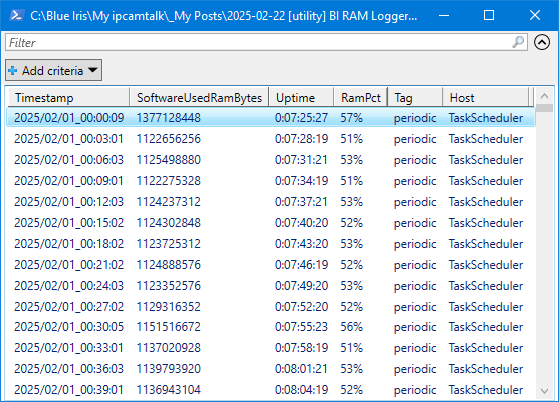
Task: Select row with timestamp 2025/02/01_00:21:02
Action: click(271, 265)
